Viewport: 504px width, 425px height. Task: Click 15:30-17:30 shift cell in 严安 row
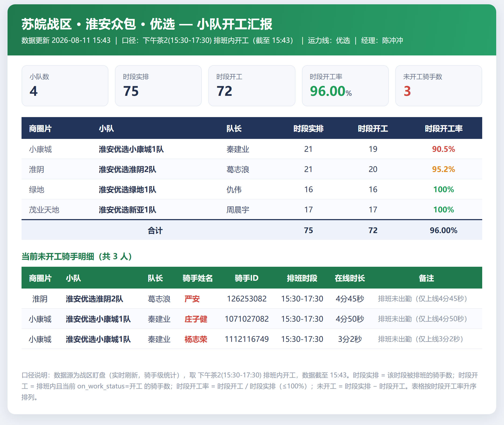pos(302,299)
